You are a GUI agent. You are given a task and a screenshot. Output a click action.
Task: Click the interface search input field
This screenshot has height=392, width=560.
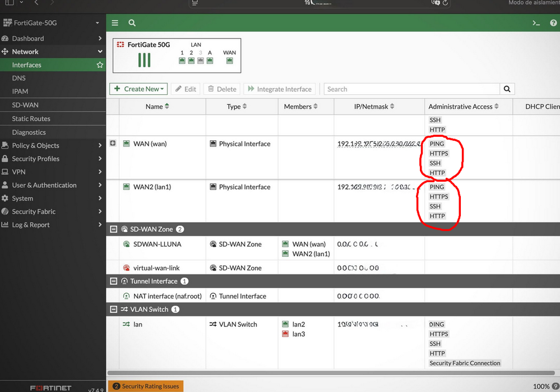411,89
